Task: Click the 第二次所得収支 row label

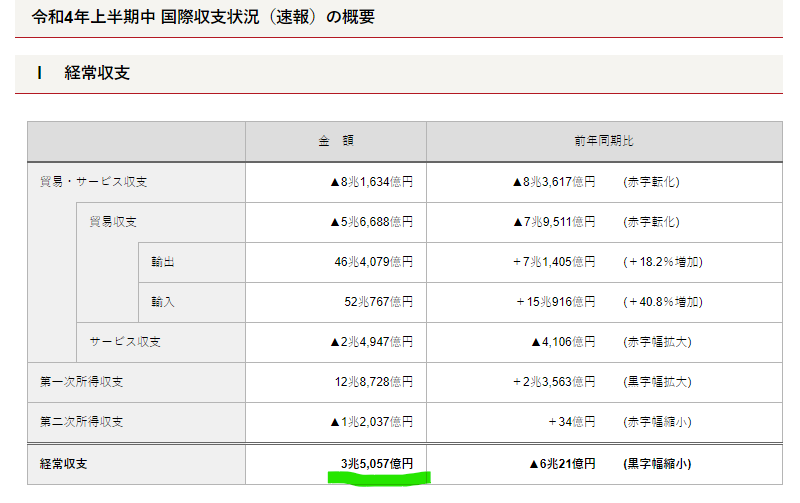Action: pyautogui.click(x=82, y=422)
